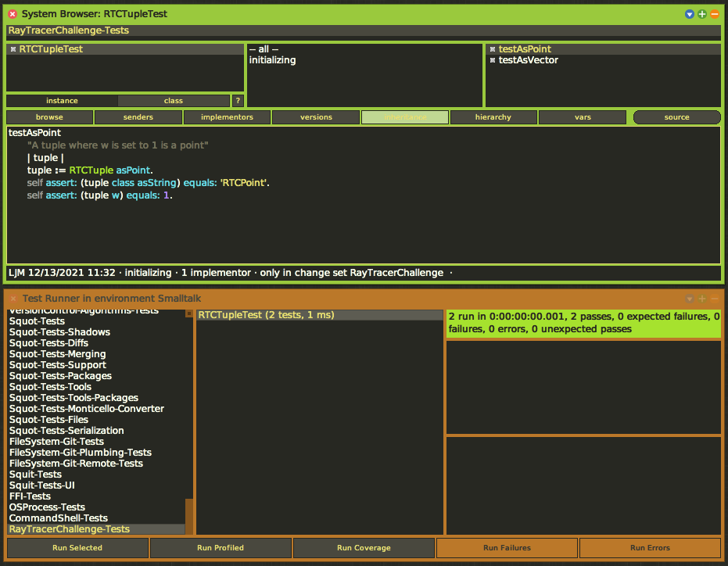Select OSProcess-Tests category

96,507
